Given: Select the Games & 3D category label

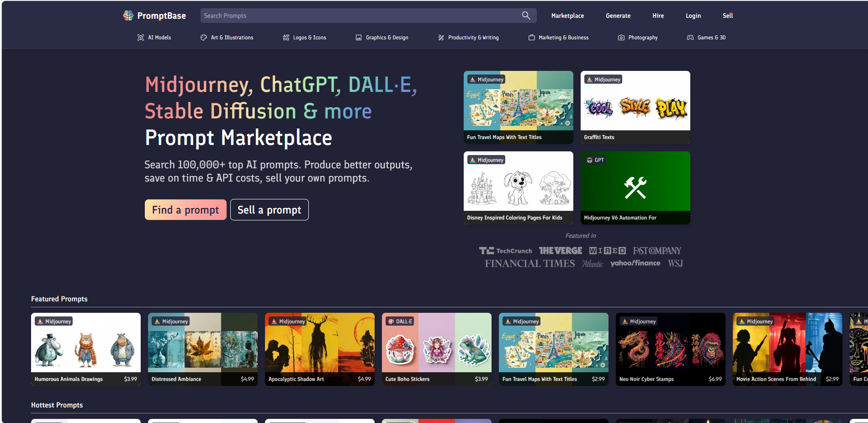Looking at the screenshot, I should point(711,37).
